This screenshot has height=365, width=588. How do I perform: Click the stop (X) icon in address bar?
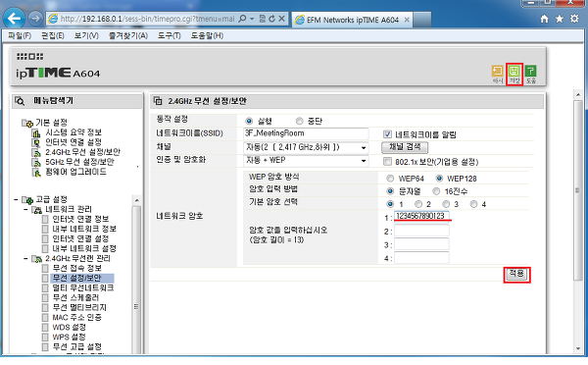tap(281, 19)
